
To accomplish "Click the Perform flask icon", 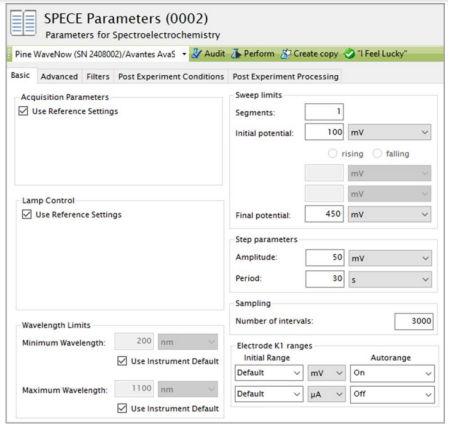I will 236,54.
